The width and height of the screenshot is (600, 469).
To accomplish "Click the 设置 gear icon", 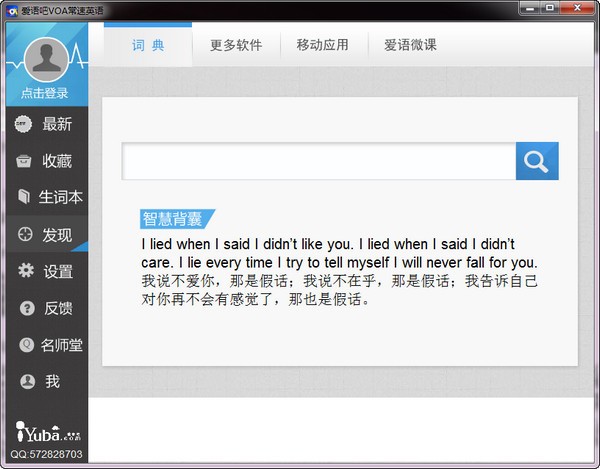I will click(26, 270).
